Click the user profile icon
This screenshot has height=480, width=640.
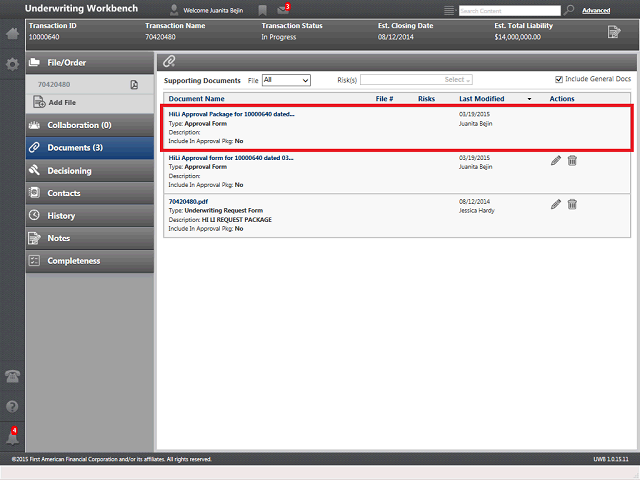pos(174,10)
